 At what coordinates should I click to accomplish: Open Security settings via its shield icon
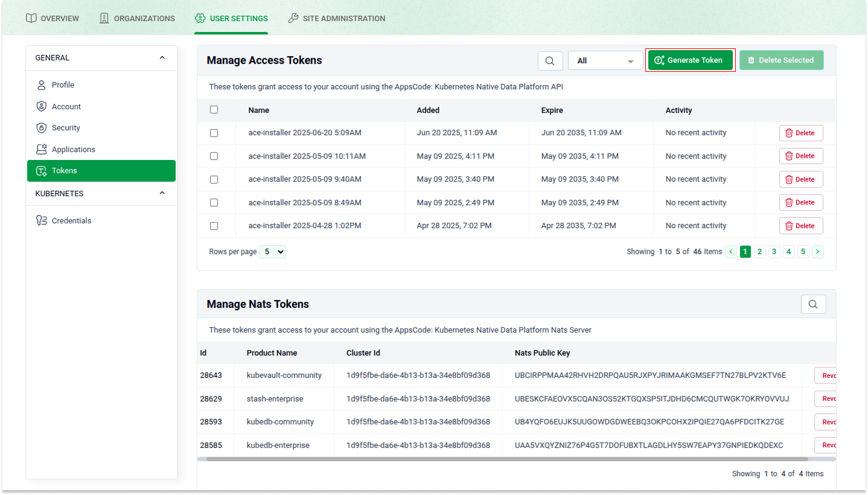41,127
